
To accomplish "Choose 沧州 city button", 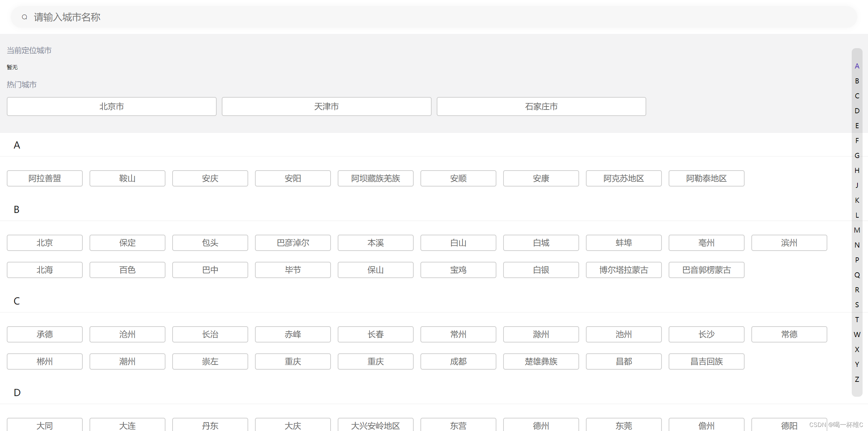I will click(127, 334).
